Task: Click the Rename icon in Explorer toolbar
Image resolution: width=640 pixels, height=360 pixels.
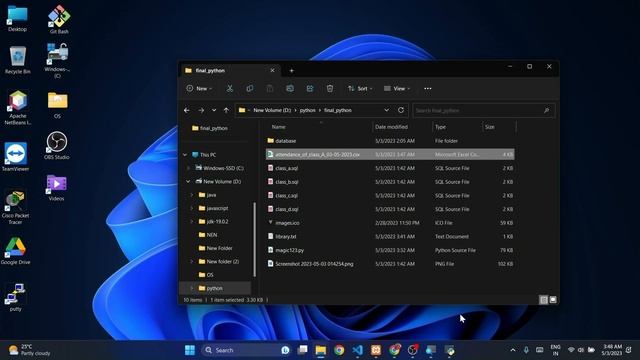Action: coord(290,89)
